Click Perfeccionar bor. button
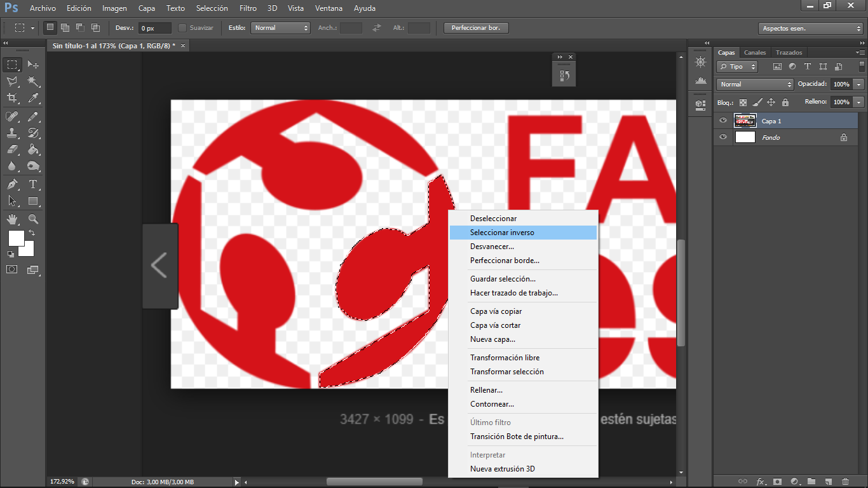The height and width of the screenshot is (488, 868). (476, 28)
